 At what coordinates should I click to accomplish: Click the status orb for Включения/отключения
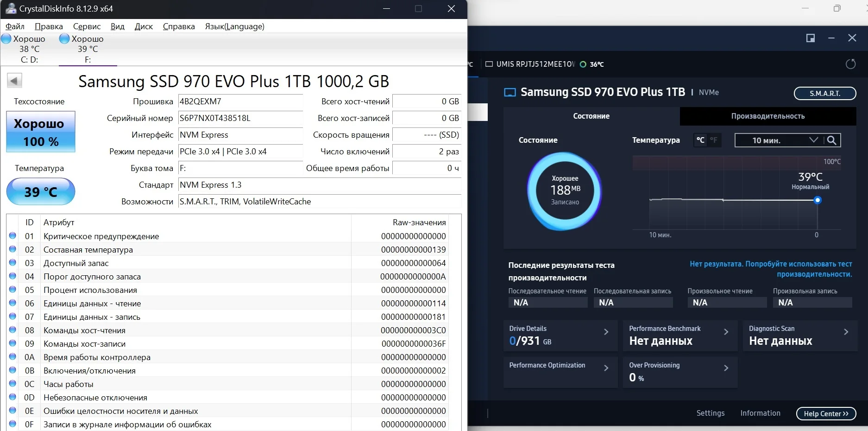[x=13, y=370]
